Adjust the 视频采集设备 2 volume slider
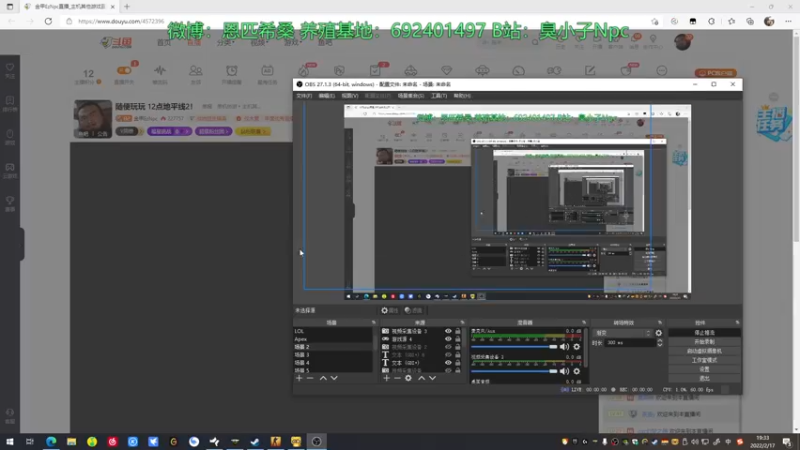The height and width of the screenshot is (450, 800). pyautogui.click(x=514, y=371)
